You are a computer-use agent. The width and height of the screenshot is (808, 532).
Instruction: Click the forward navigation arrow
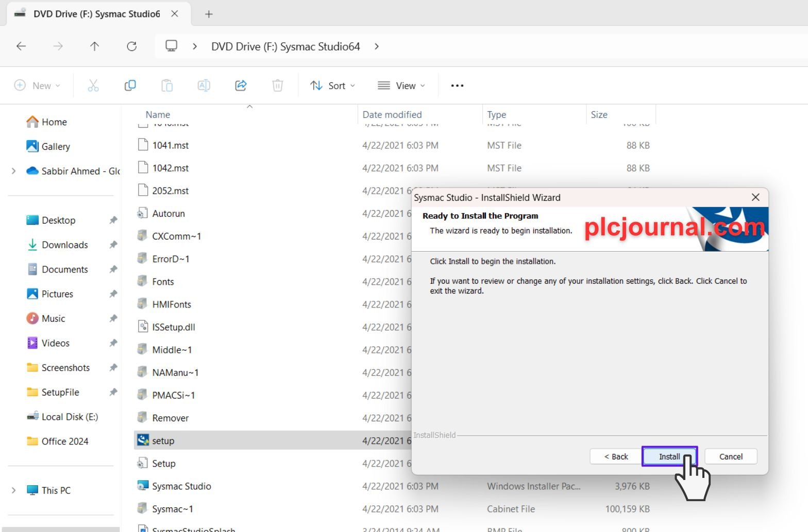coord(58,46)
